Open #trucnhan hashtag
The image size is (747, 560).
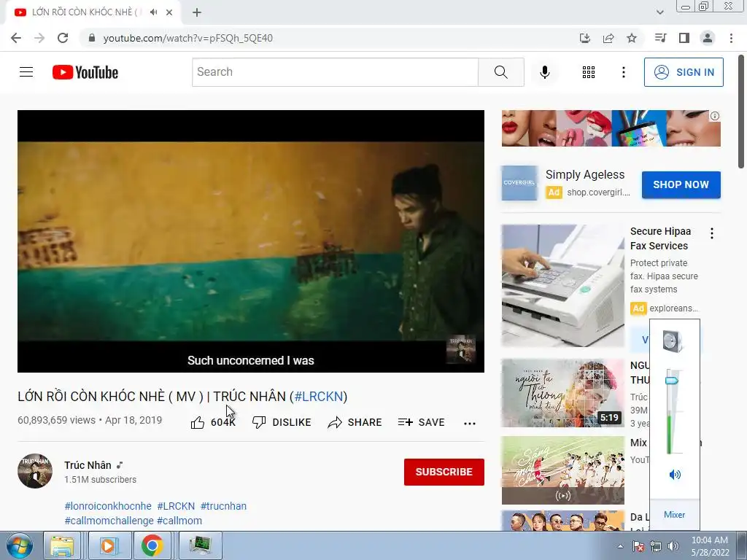[223, 506]
